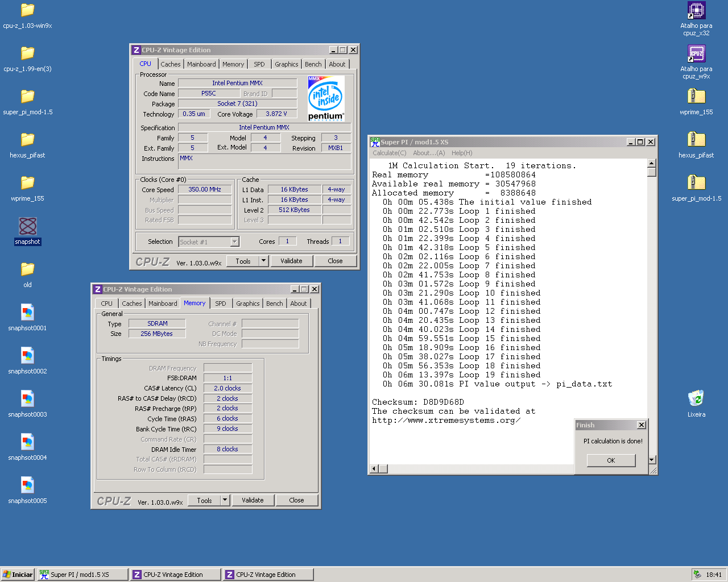728x582 pixels.
Task: Expand the Tools dropdown in the CPU tab window
Action: click(x=263, y=260)
